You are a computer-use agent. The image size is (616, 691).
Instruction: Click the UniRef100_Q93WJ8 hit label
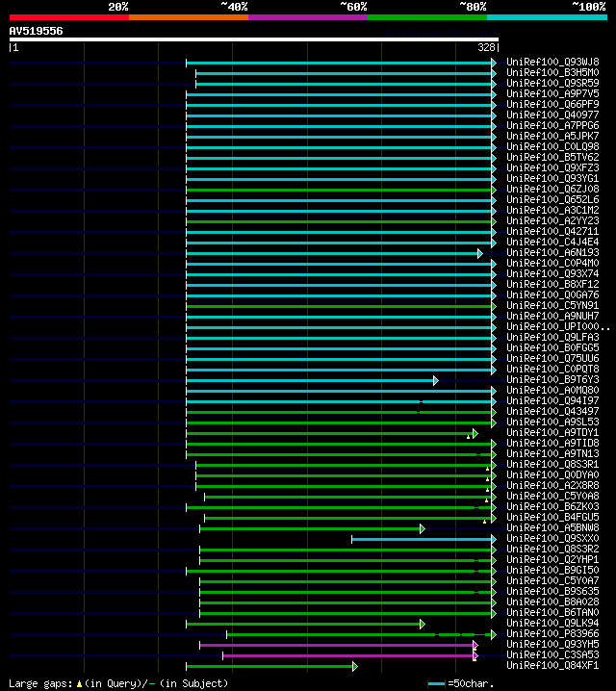click(552, 63)
